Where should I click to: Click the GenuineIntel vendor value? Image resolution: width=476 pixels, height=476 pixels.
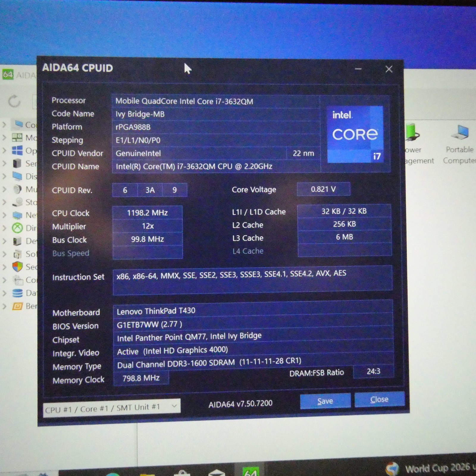tap(199, 153)
